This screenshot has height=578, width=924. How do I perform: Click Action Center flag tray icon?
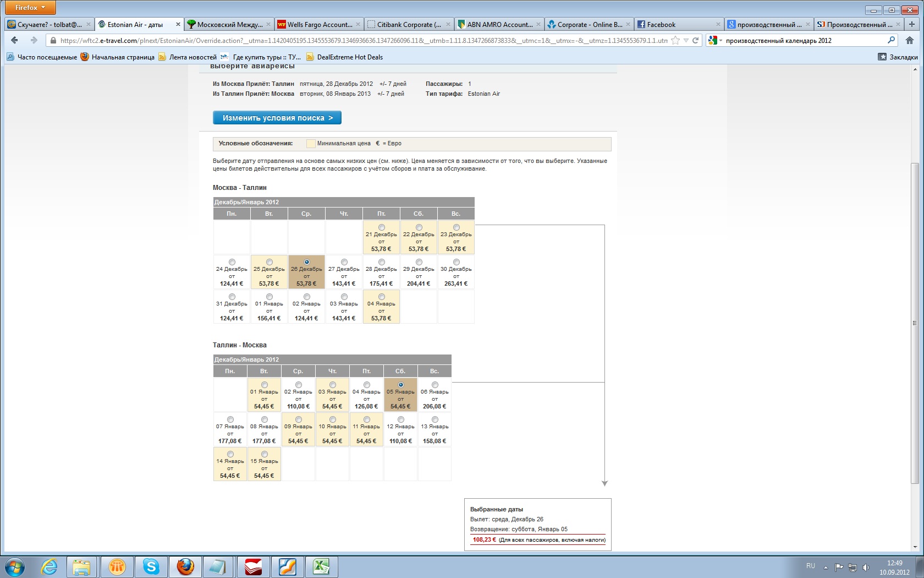point(839,568)
